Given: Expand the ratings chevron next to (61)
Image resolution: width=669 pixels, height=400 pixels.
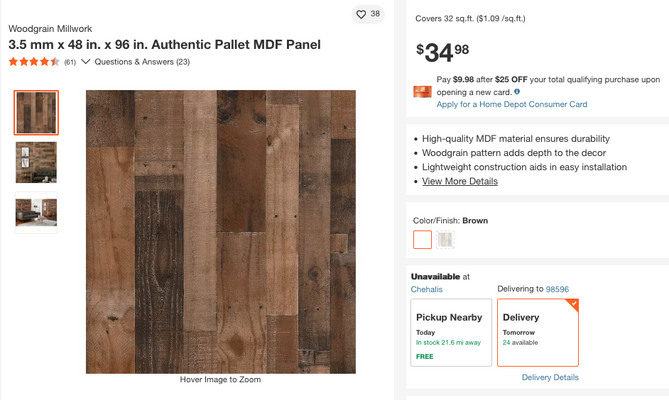Looking at the screenshot, I should (85, 62).
